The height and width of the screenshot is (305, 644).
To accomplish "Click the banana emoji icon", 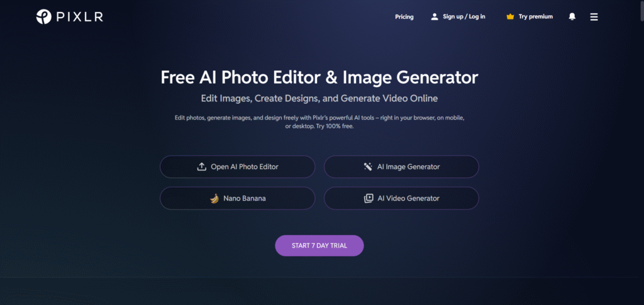I will coord(214,198).
